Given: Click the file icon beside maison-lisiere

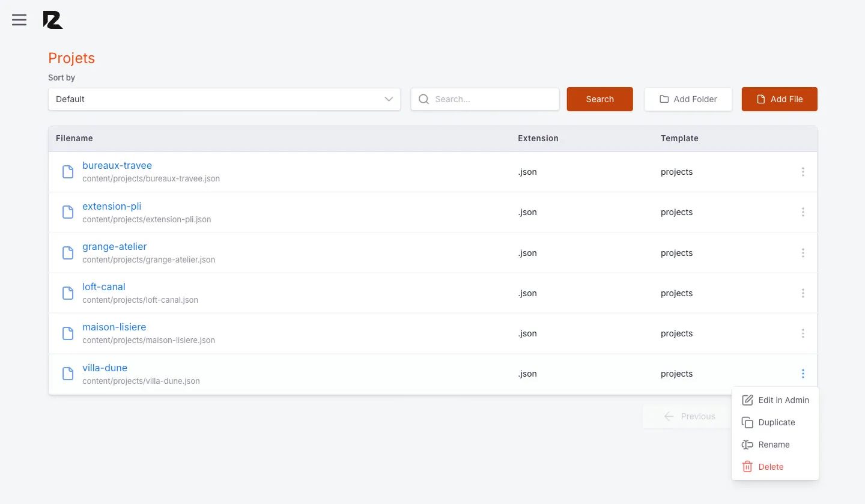Looking at the screenshot, I should pyautogui.click(x=68, y=333).
